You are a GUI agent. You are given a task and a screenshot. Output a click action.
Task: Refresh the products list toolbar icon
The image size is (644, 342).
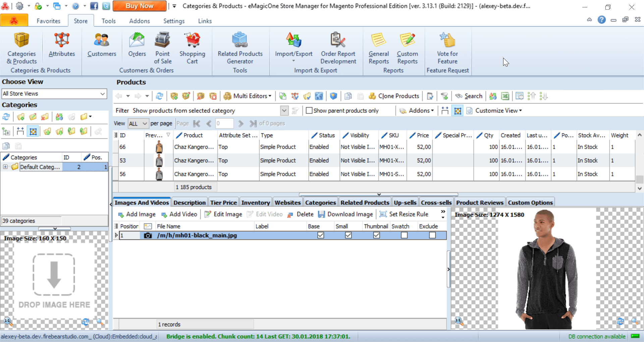159,96
